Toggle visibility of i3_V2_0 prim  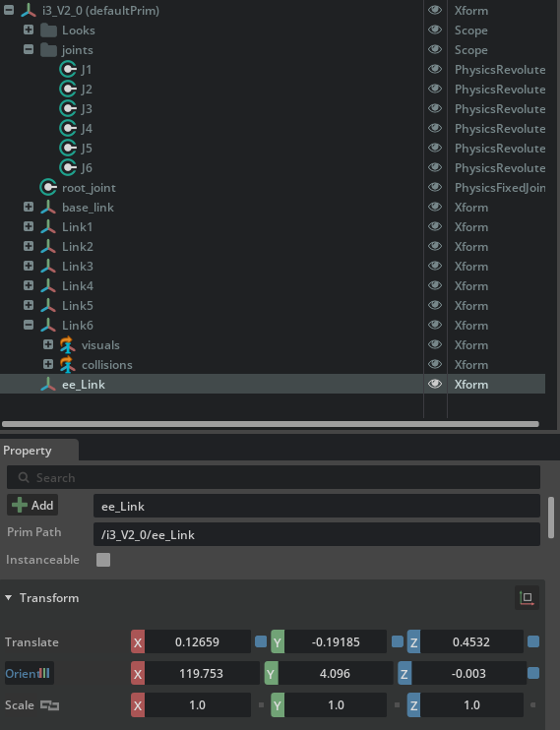pos(435,10)
